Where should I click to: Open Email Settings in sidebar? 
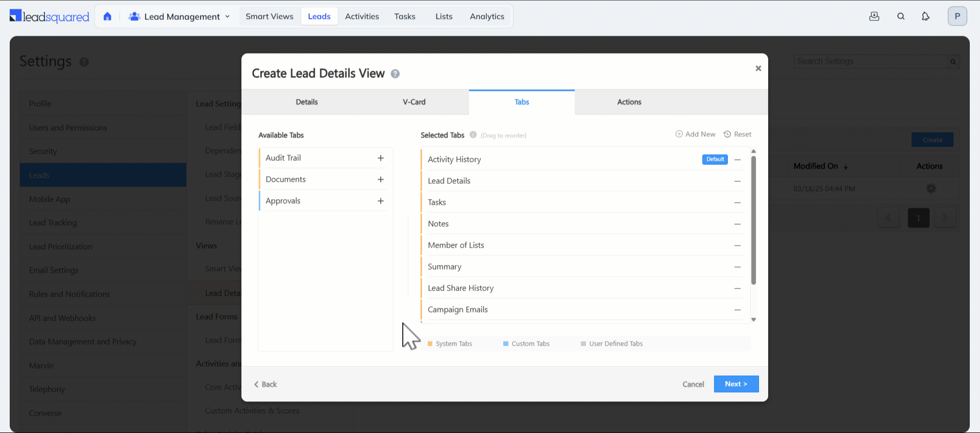coord(103,270)
